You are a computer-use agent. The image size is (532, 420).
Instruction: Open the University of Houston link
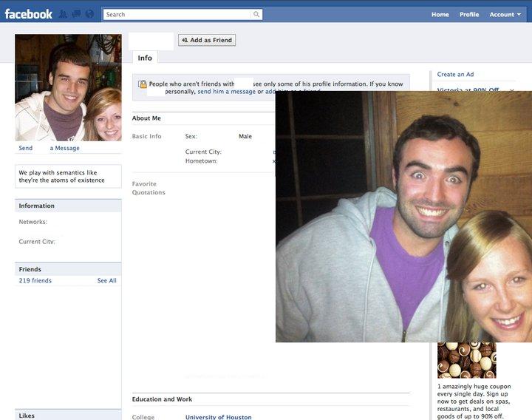218,416
